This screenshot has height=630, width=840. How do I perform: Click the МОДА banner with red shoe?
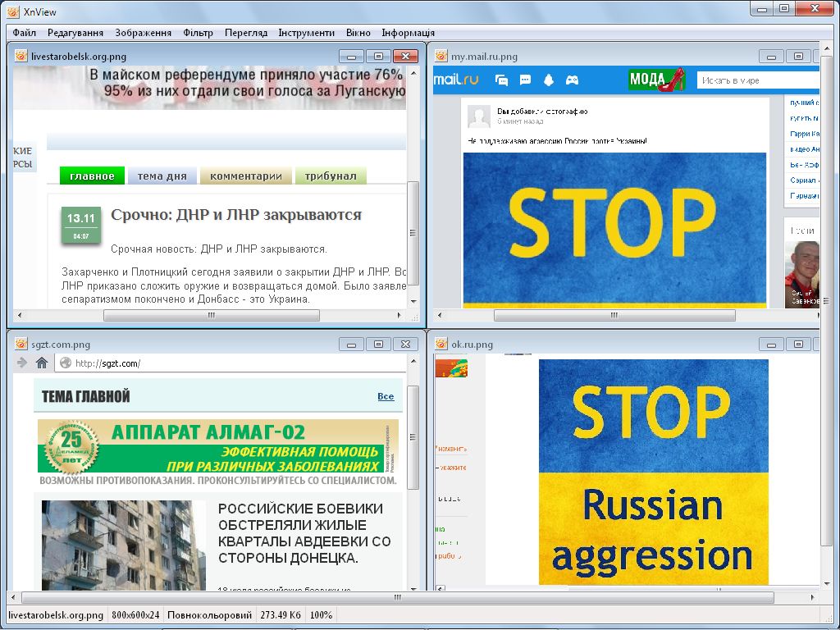(657, 80)
